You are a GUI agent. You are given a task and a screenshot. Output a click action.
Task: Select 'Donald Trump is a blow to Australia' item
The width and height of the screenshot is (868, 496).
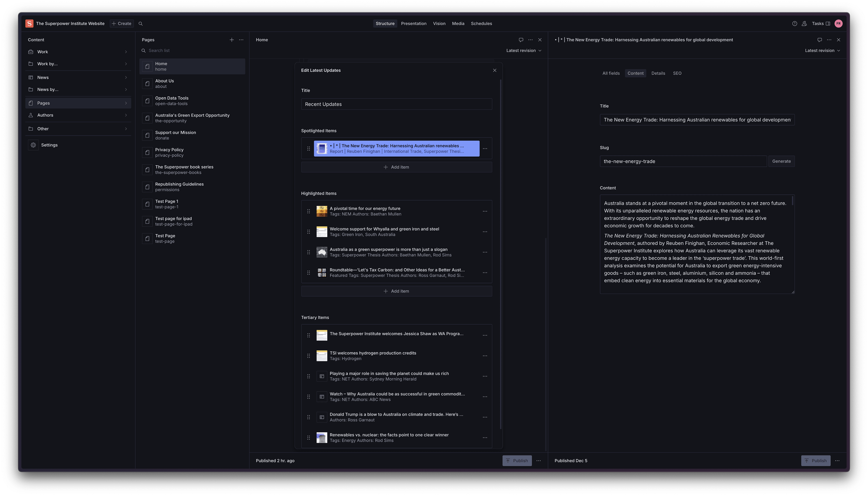point(396,417)
